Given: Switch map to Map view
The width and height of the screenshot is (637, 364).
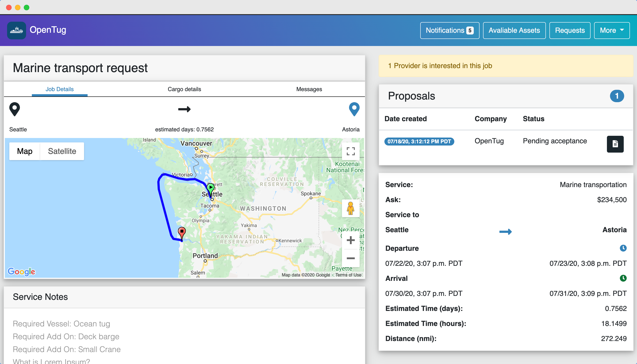Looking at the screenshot, I should coord(25,151).
